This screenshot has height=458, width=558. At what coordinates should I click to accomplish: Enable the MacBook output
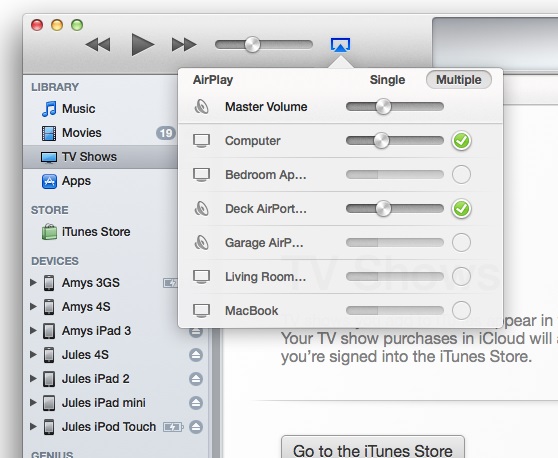461,310
